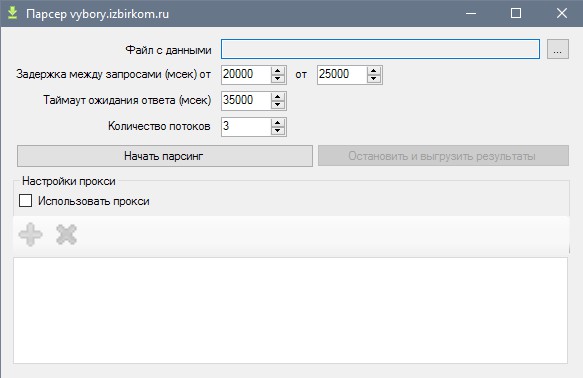The height and width of the screenshot is (378, 583).
Task: Decrease minimum delay value 20000
Action: click(278, 79)
